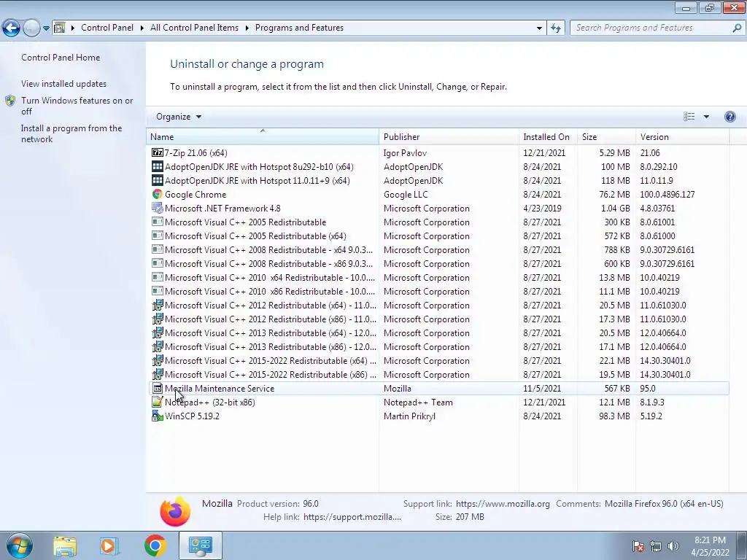This screenshot has width=747, height=560.
Task: Open Install a program from the network
Action: point(71,133)
